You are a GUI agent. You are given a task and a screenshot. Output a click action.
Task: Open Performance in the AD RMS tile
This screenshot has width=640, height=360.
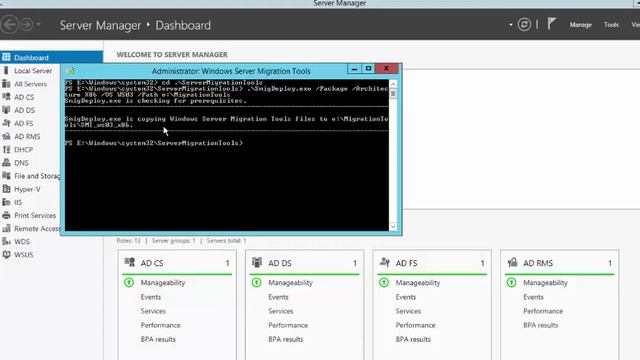click(543, 311)
